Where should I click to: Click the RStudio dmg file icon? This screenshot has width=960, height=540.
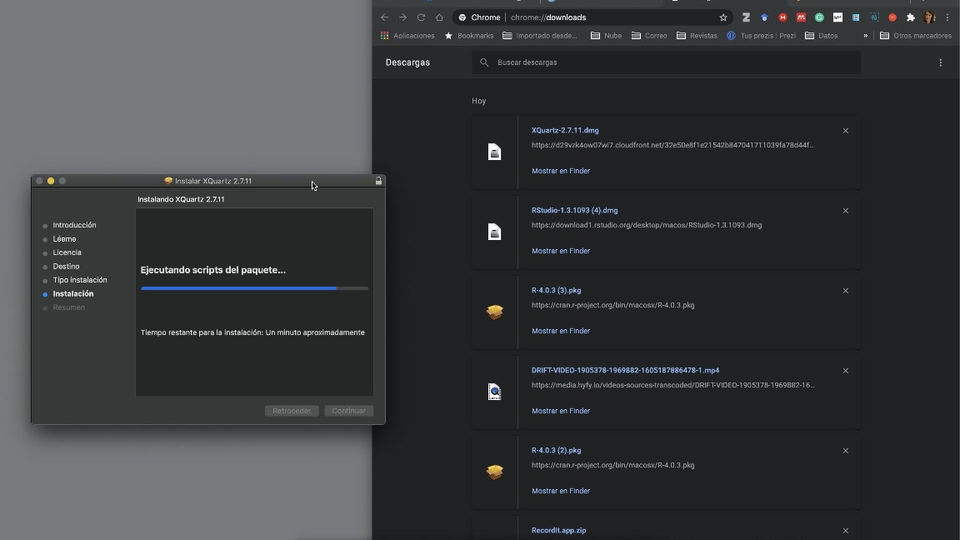(495, 232)
